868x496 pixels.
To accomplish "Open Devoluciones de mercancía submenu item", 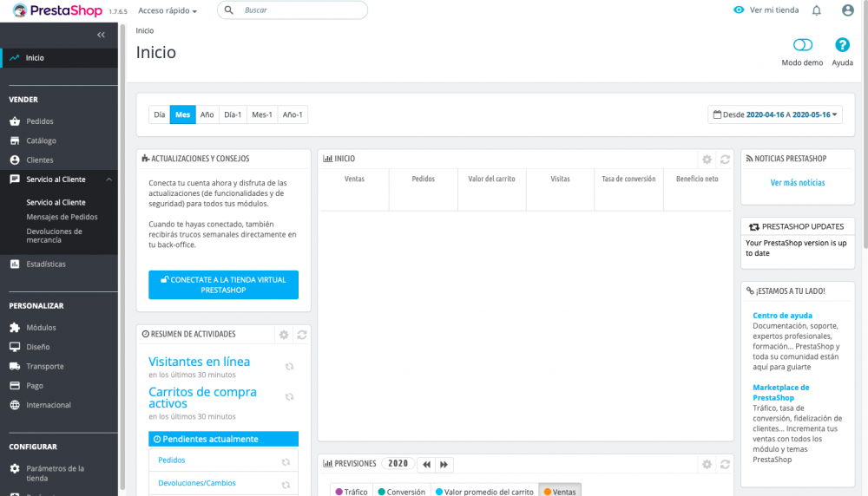I will pos(54,236).
